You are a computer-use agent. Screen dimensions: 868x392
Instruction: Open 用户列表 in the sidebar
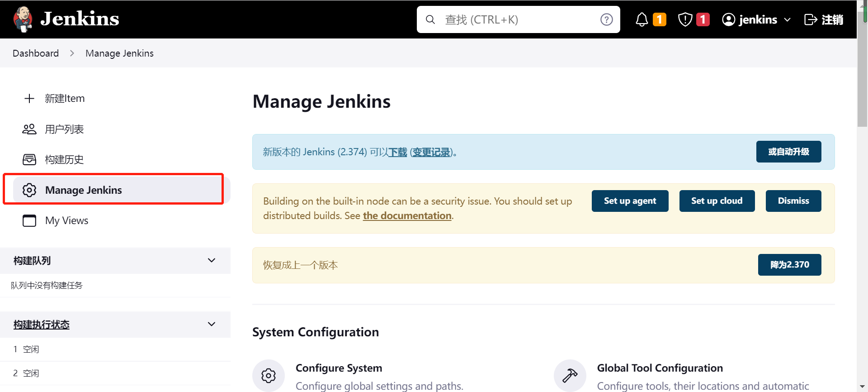[64, 129]
